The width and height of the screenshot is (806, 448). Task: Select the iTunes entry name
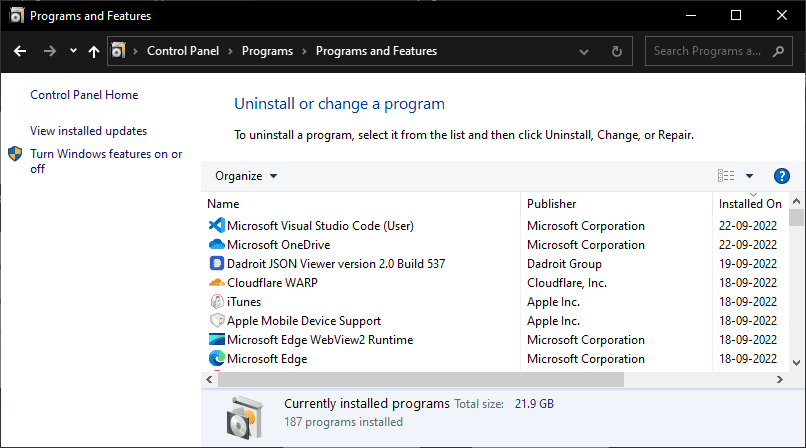[244, 302]
